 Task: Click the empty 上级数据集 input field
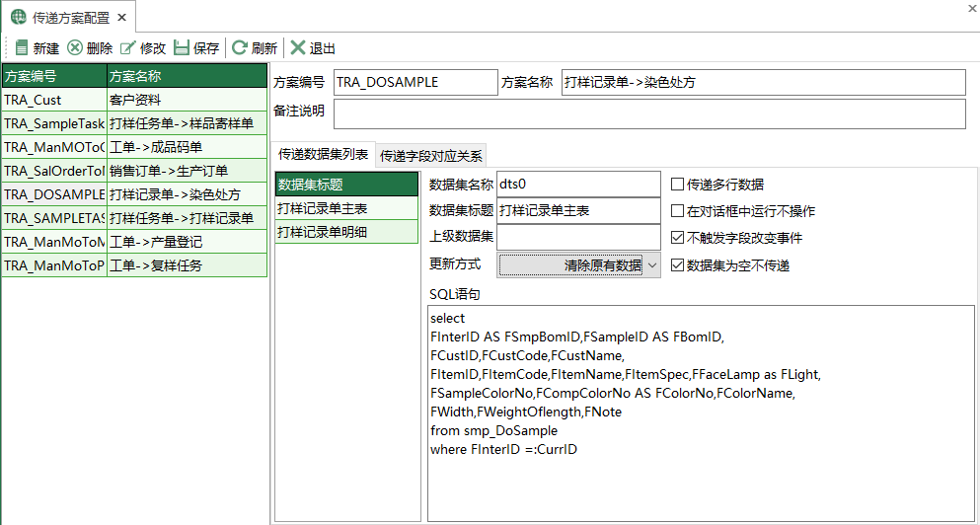[x=578, y=238]
